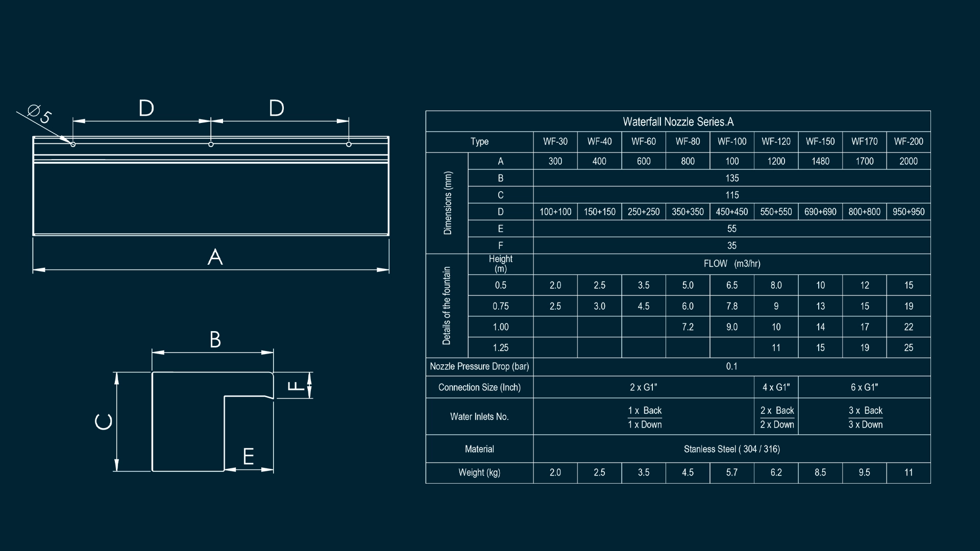Select the WF-200 column header
The height and width of the screenshot is (551, 980).
pos(909,142)
